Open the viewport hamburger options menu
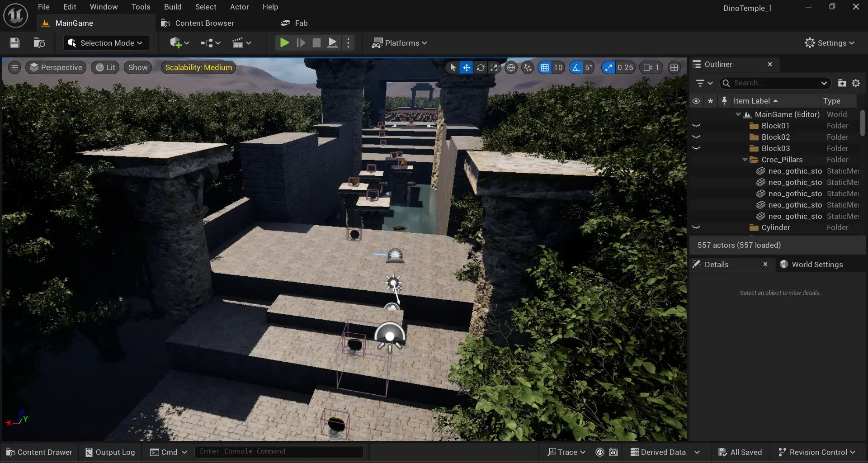This screenshot has height=463, width=868. tap(14, 67)
